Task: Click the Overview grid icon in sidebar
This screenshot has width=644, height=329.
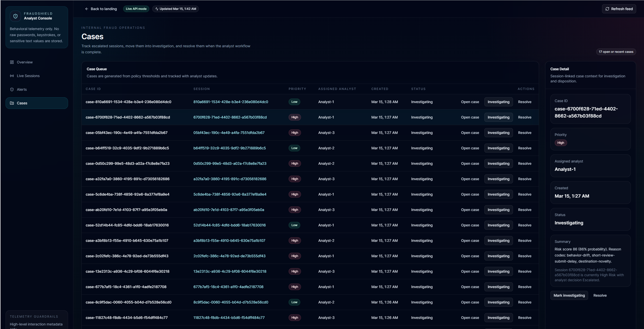Action: coord(12,62)
